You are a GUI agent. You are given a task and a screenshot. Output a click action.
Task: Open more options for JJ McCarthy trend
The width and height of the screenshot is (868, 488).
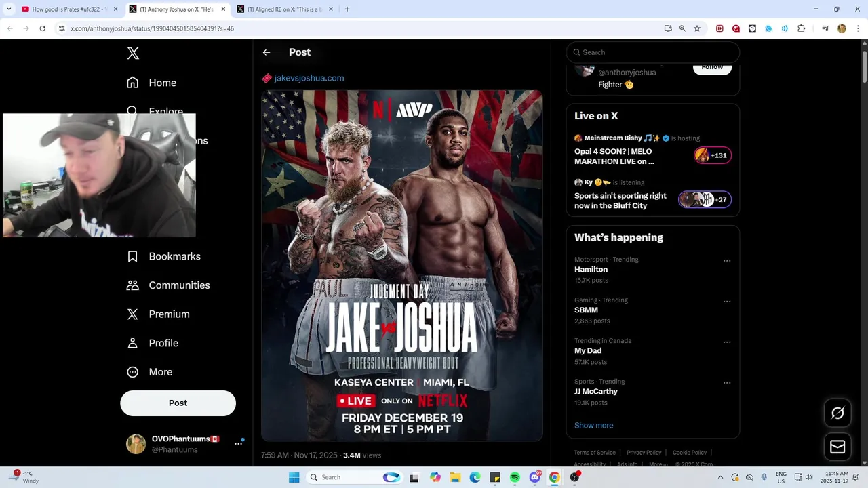727,383
